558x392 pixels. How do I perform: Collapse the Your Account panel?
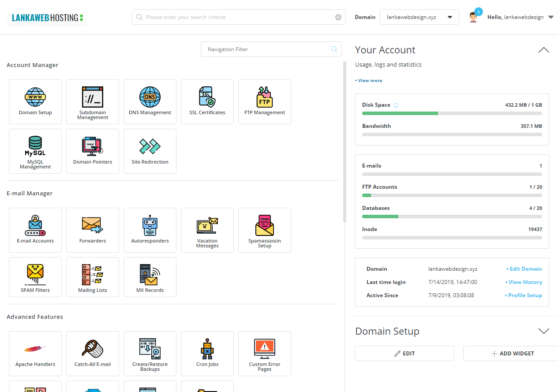point(544,50)
